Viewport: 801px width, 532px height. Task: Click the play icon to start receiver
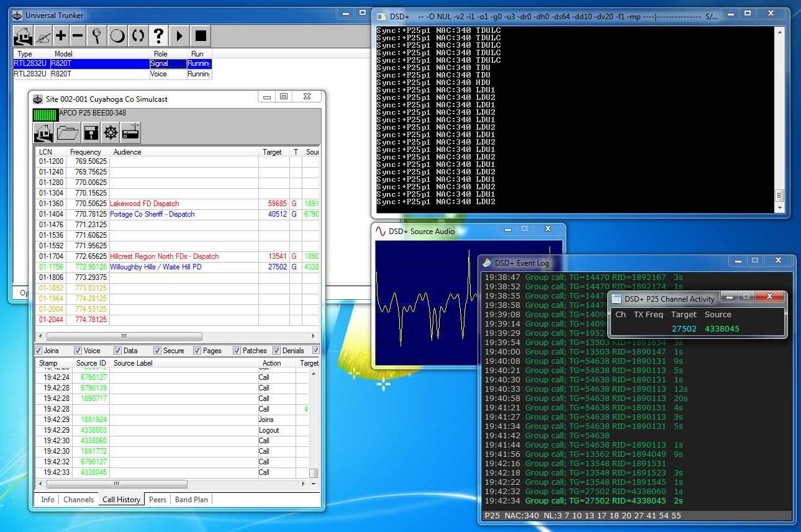tap(179, 36)
